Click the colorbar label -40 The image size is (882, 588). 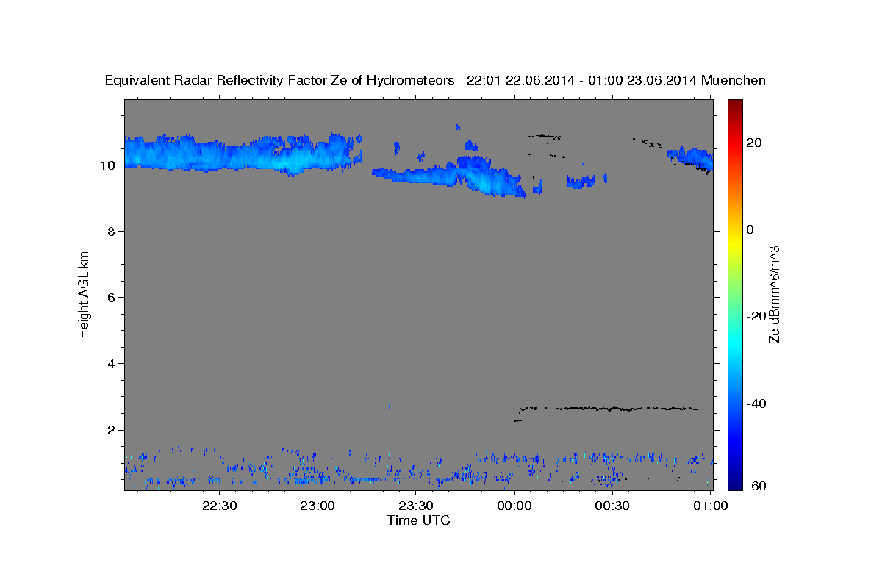(757, 404)
